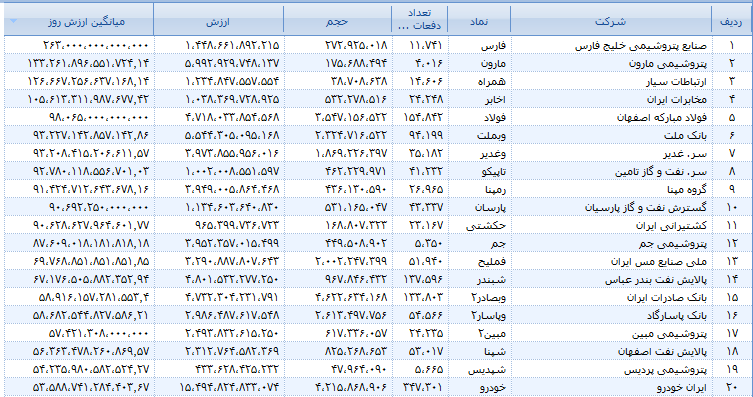Click symbol رمپنا

(x=495, y=189)
